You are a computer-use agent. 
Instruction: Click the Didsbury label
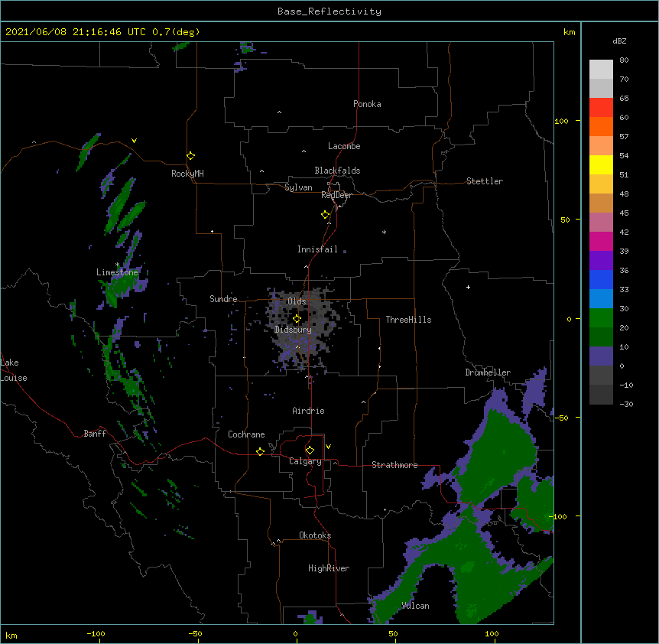[293, 330]
